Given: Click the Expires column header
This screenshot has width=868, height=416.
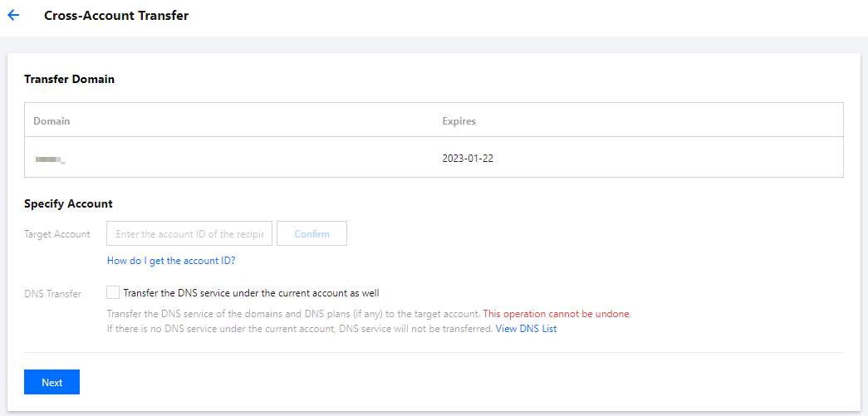Looking at the screenshot, I should point(459,121).
